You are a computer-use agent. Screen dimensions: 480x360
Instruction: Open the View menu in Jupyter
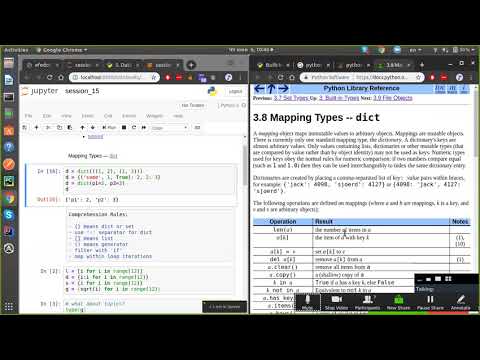click(x=66, y=116)
